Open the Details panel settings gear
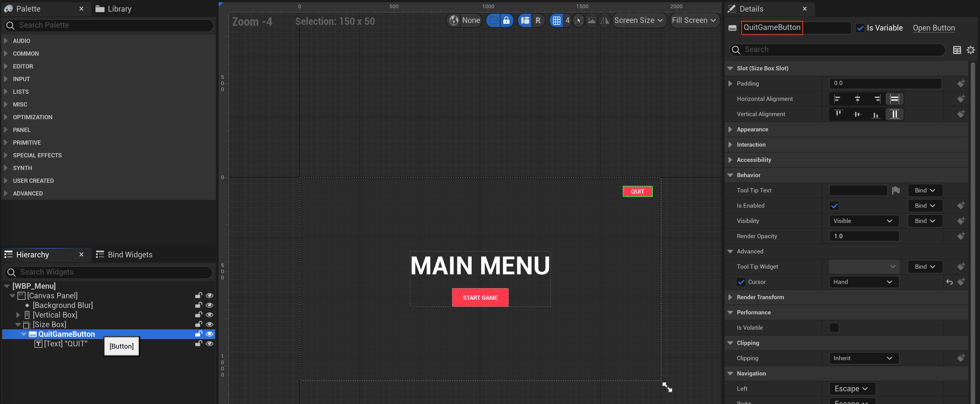 (970, 50)
